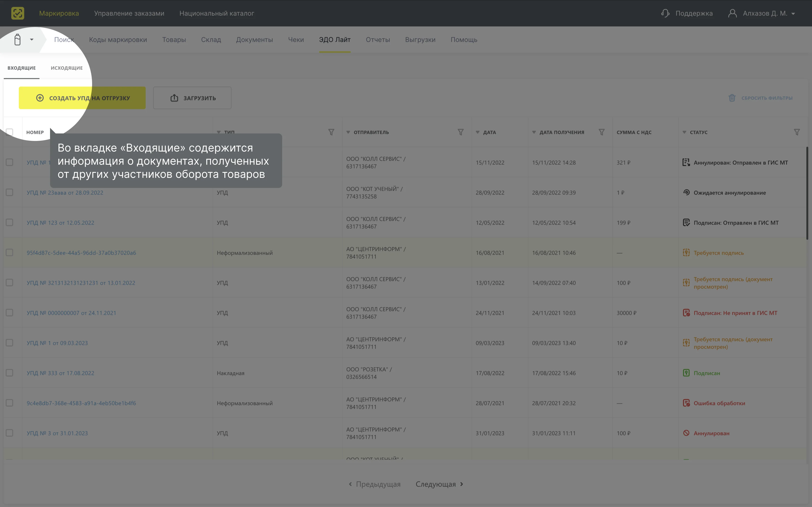Click Создать УПД на отгрузку button
Viewport: 812px width, 507px height.
(x=82, y=98)
